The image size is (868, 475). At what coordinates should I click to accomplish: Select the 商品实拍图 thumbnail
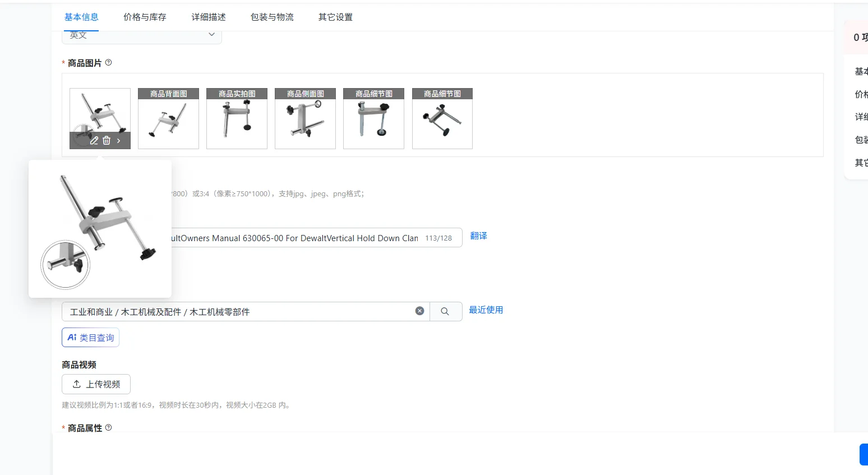(x=237, y=118)
